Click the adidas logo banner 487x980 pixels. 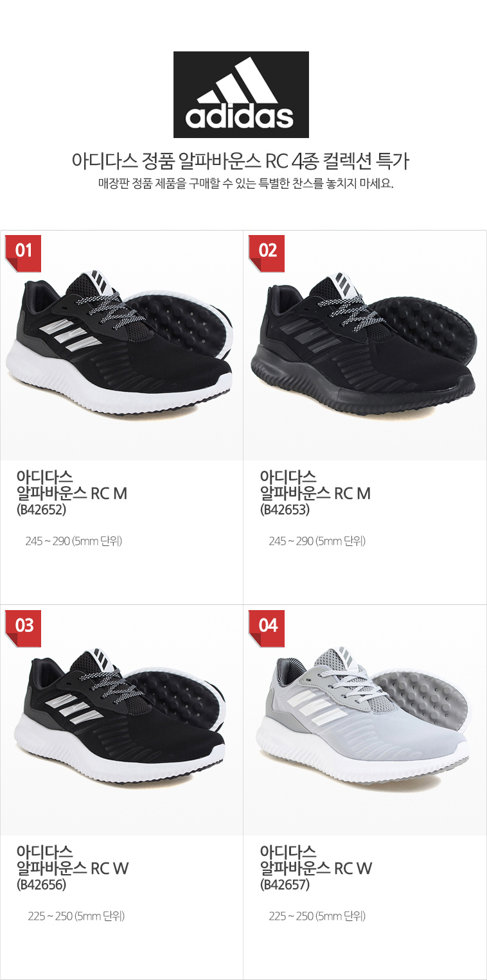click(x=241, y=94)
